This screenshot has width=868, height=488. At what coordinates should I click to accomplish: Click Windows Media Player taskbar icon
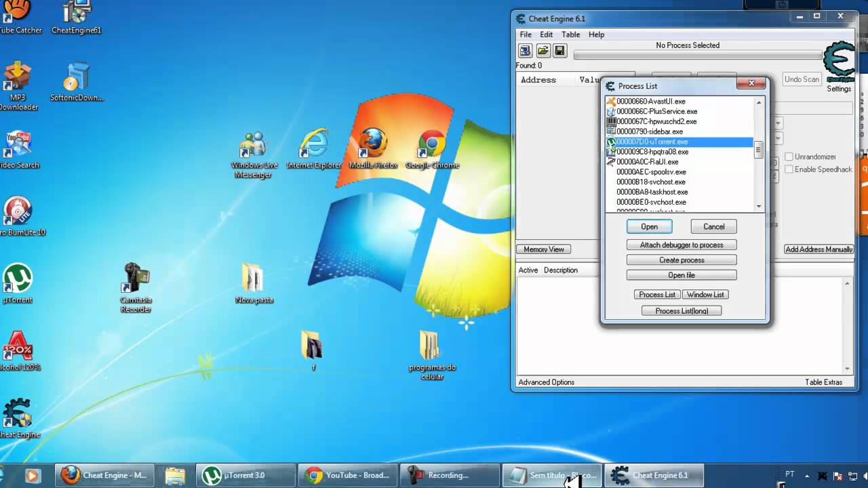(32, 475)
